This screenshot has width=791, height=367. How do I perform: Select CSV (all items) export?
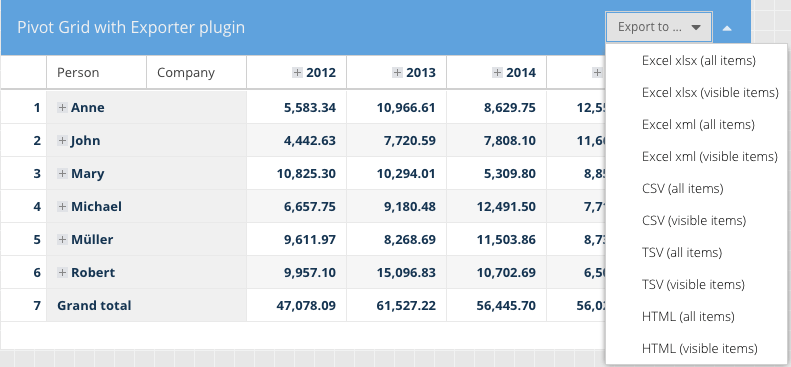pyautogui.click(x=697, y=189)
